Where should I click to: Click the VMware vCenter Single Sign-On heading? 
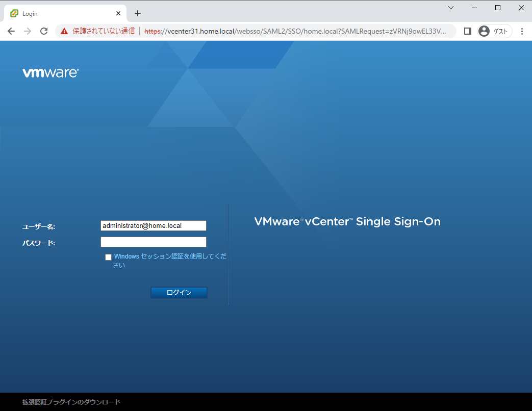click(x=347, y=221)
